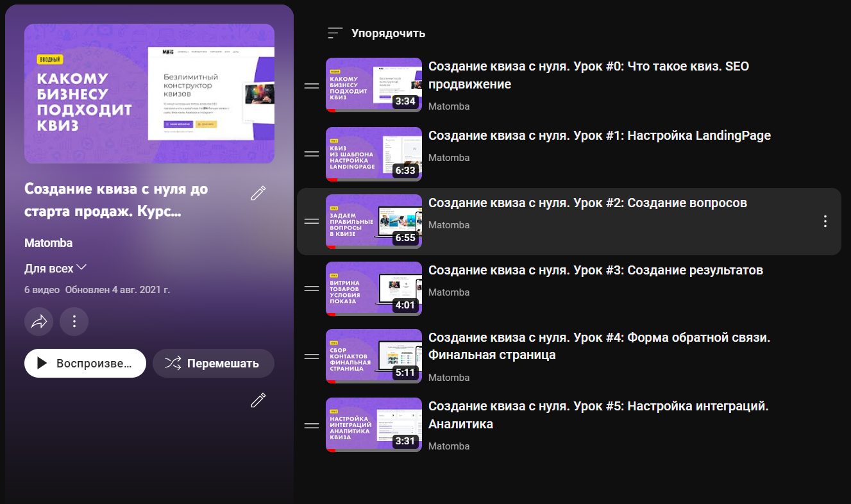This screenshot has width=851, height=504.
Task: Click drag handle of Урок #1 video
Action: point(312,154)
